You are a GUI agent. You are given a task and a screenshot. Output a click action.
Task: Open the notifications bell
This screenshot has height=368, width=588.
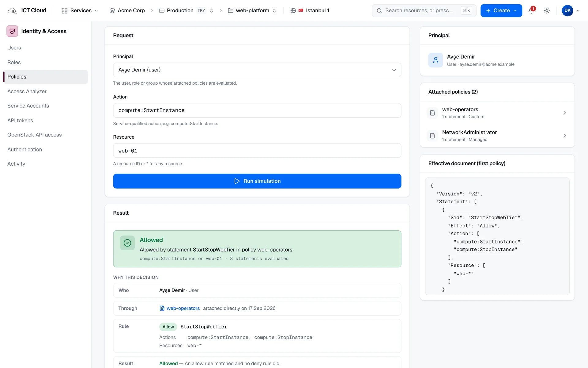[x=531, y=11]
